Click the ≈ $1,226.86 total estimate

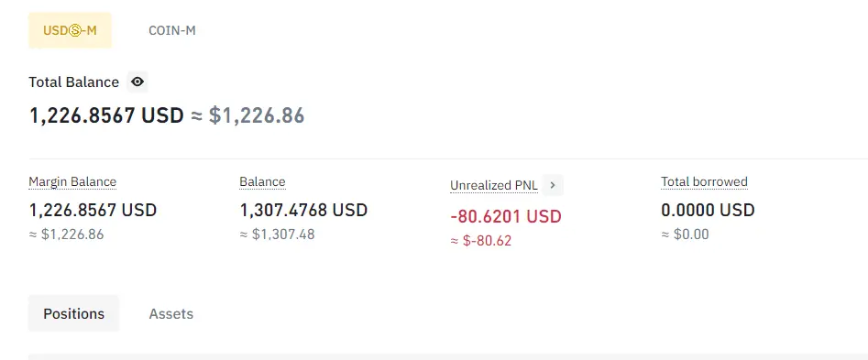[x=247, y=115]
